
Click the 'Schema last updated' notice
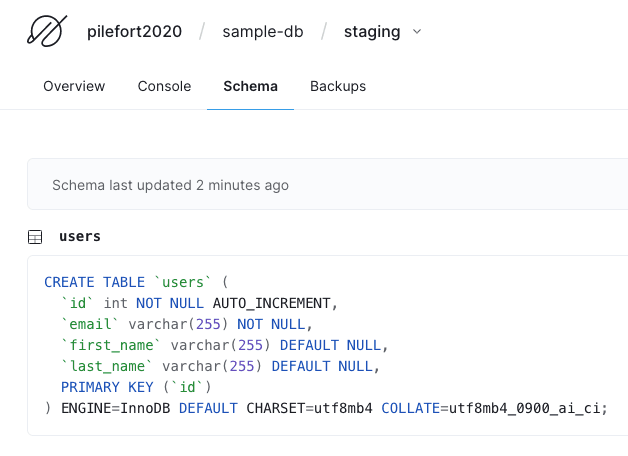tap(170, 185)
